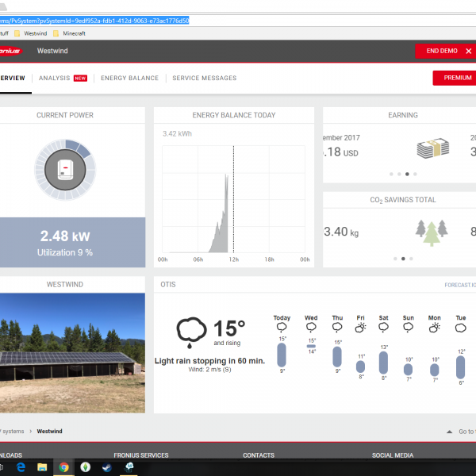The image size is (476, 476).
Task: Click the Wind: 2 m/s (S) text
Action: click(209, 370)
